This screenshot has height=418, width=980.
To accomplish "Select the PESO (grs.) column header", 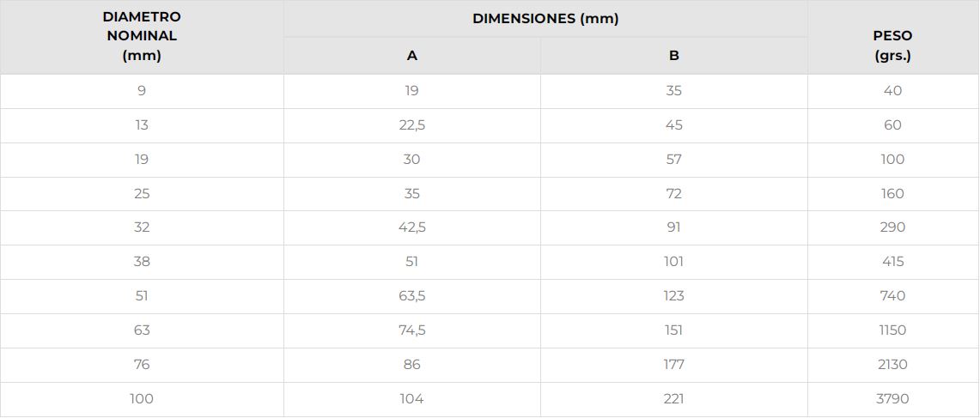I will click(892, 46).
